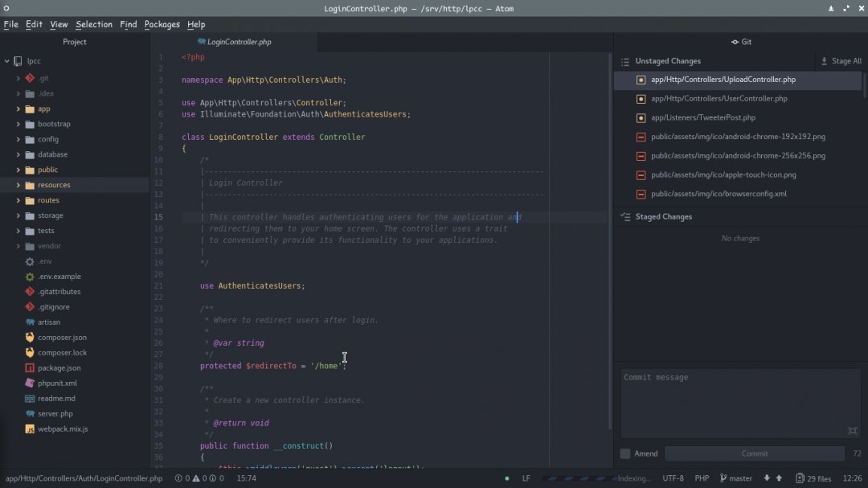This screenshot has width=868, height=488.
Task: Open the File menu
Action: tap(10, 24)
